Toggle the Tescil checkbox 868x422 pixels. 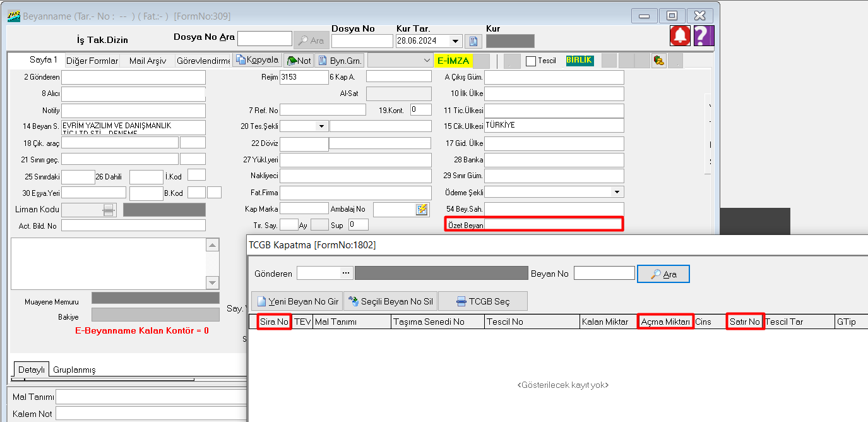pyautogui.click(x=531, y=61)
